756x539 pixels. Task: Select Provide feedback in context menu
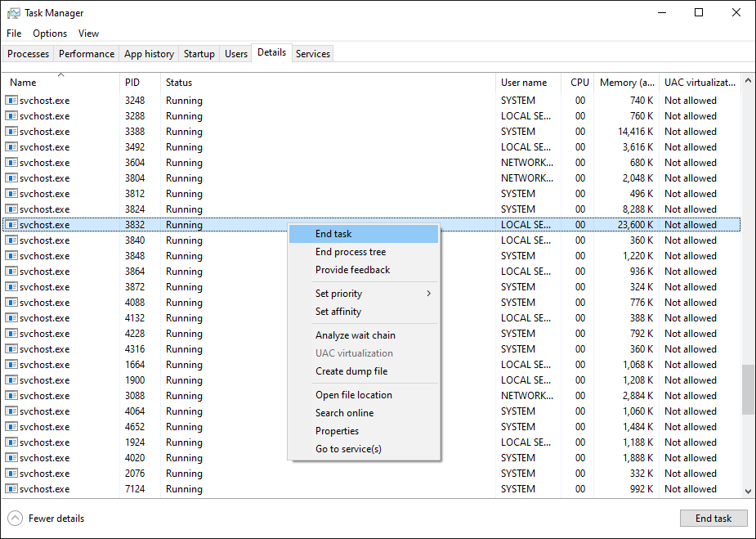coord(364,270)
